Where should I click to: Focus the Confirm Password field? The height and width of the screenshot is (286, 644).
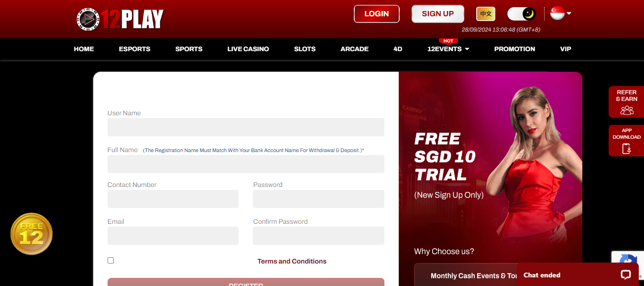tap(318, 236)
